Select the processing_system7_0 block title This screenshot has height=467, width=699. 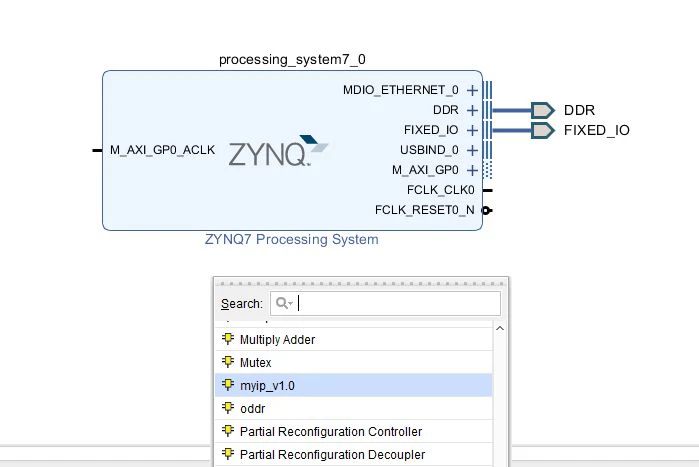click(x=292, y=60)
